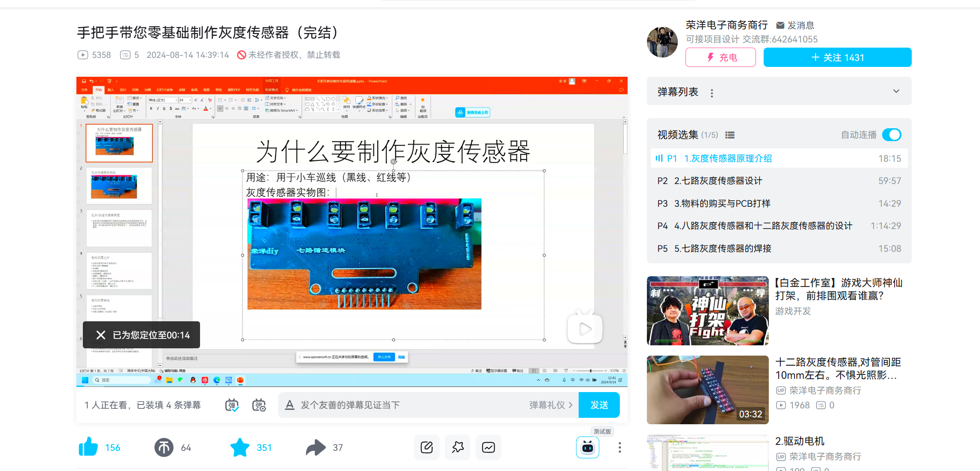Click the thumbs-up like icon

point(88,447)
